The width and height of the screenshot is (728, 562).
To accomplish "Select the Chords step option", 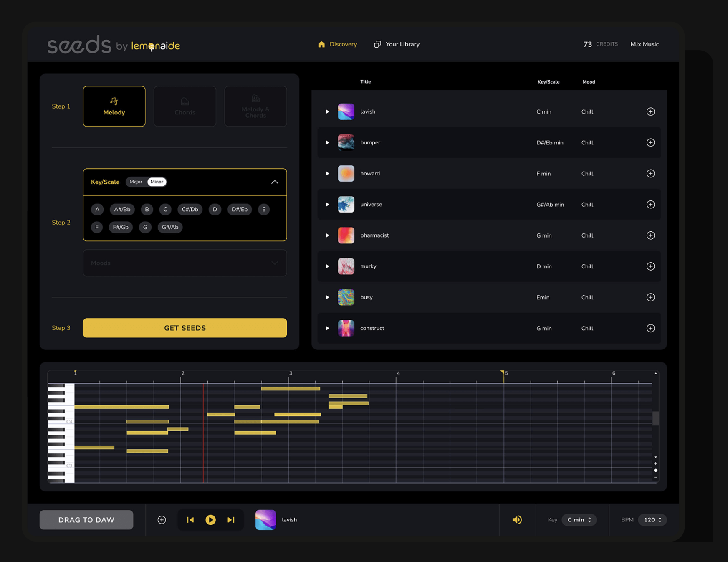I will 185,106.
